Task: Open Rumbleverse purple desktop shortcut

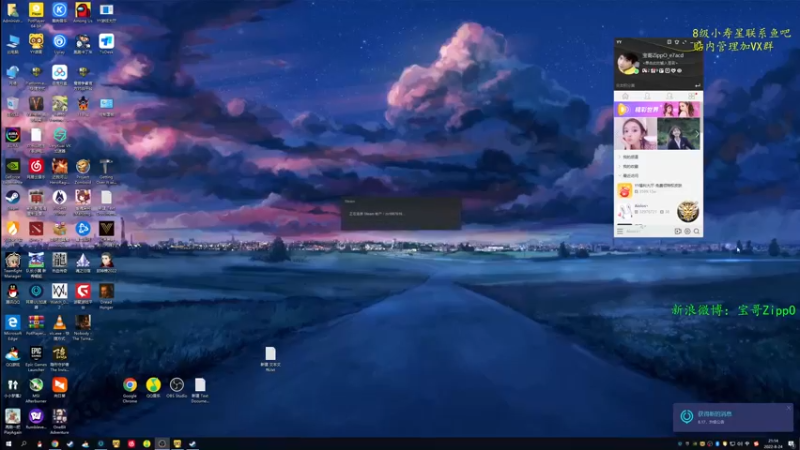Action: click(x=36, y=418)
